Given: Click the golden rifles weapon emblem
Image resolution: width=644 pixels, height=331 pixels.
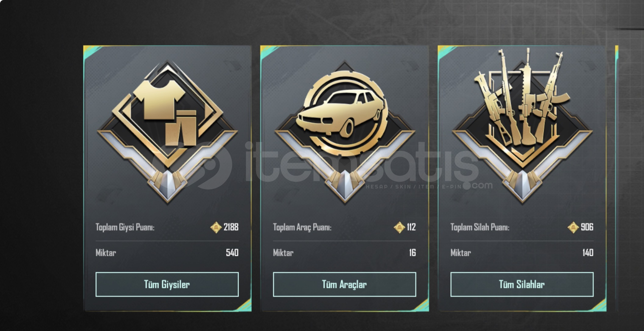Looking at the screenshot, I should (522, 126).
